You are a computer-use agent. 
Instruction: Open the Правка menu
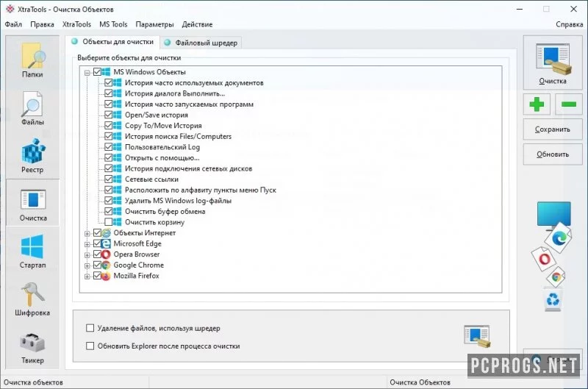(x=42, y=24)
